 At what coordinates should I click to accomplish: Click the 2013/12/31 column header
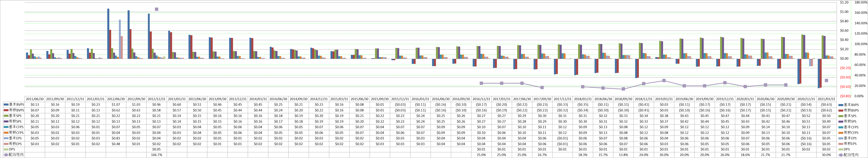click(238, 99)
